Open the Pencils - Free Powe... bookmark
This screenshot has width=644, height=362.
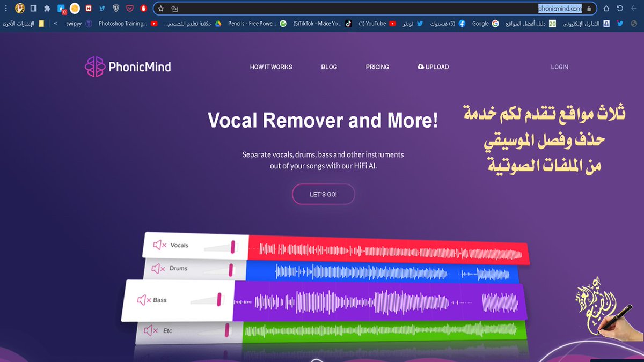[x=257, y=24]
